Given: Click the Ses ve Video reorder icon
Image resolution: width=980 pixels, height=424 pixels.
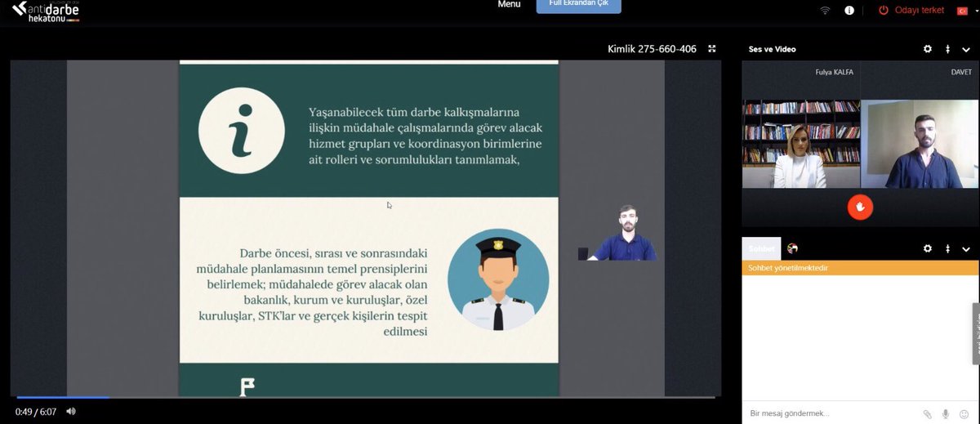Looking at the screenshot, I should [947, 49].
